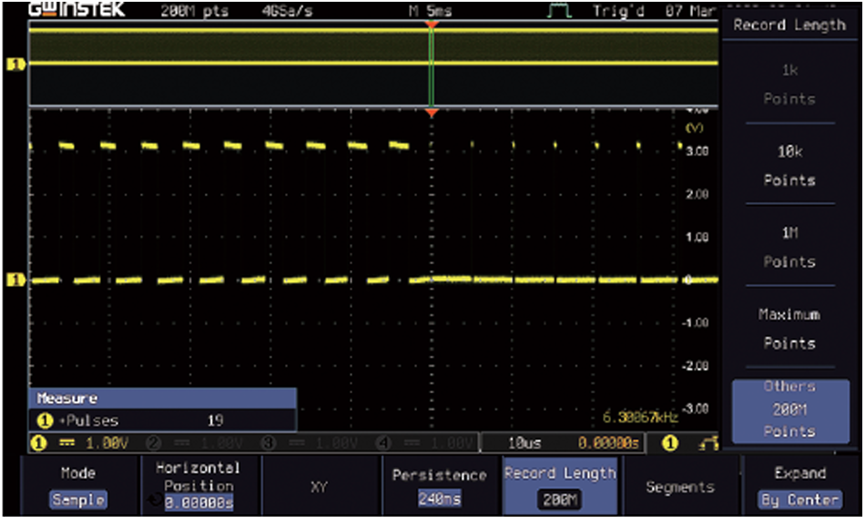This screenshot has height=517, width=865.
Task: Open the Segments menu
Action: (x=680, y=487)
